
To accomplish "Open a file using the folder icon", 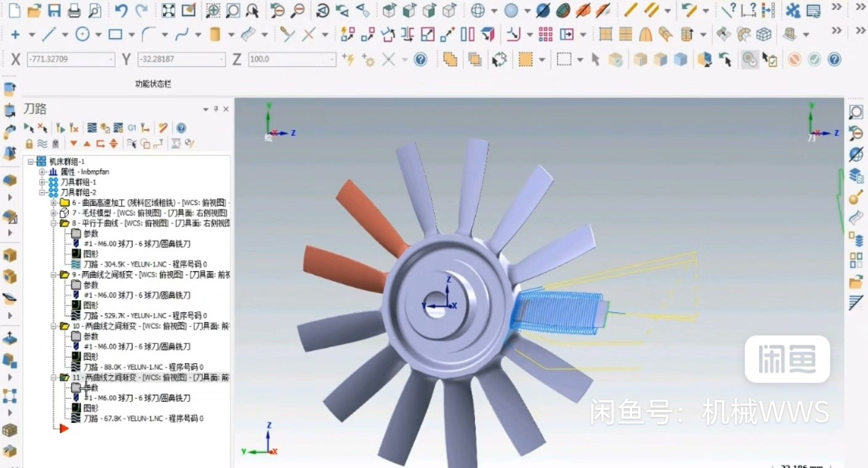I will pyautogui.click(x=34, y=10).
